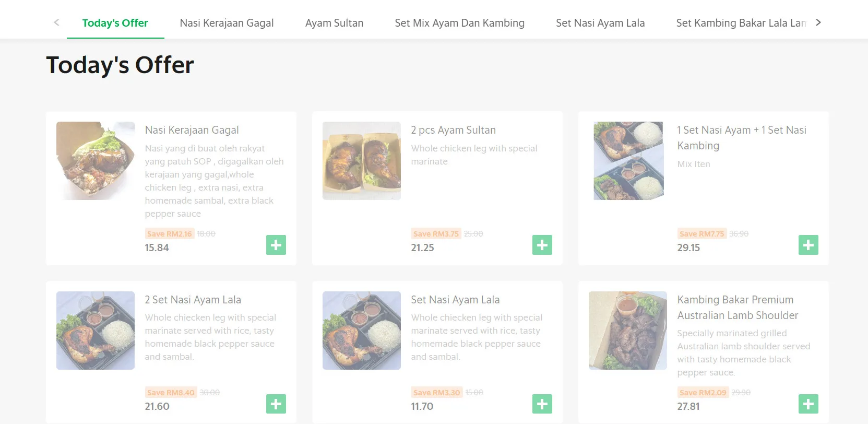
Task: View 2 pcs Ayam Sultan photo
Action: [362, 161]
